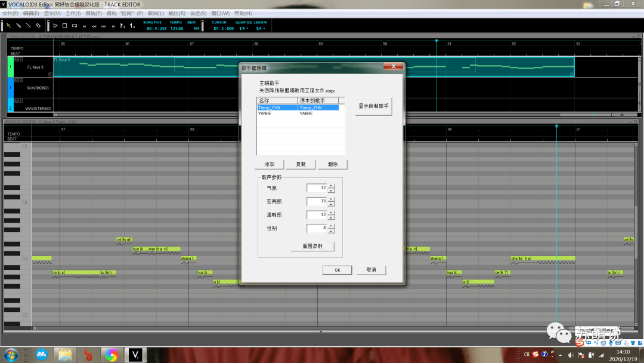Cancel the dialog with 取消 button

pos(371,270)
